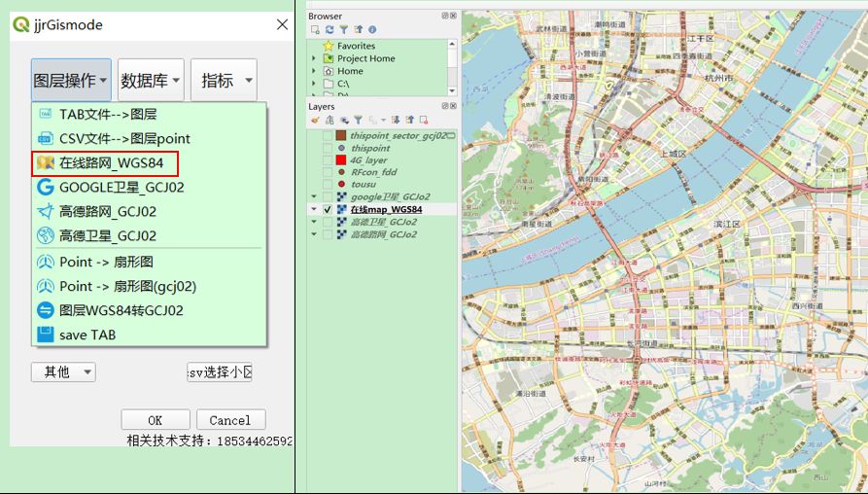
Task: Show the RFcon_fdd layer
Action: [x=328, y=172]
